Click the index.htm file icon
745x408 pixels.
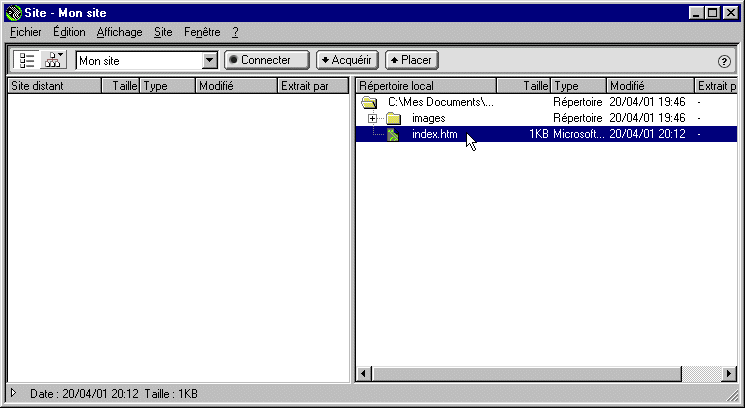(393, 134)
